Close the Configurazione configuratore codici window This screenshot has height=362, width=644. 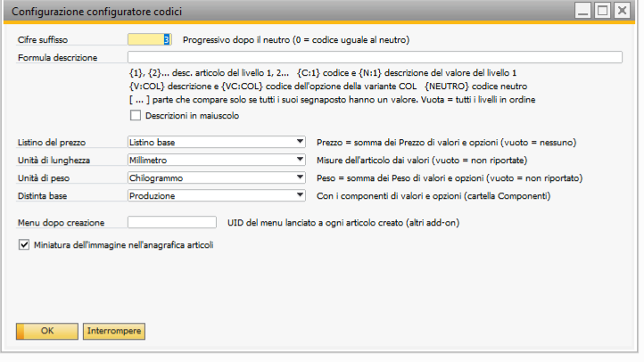pos(623,11)
